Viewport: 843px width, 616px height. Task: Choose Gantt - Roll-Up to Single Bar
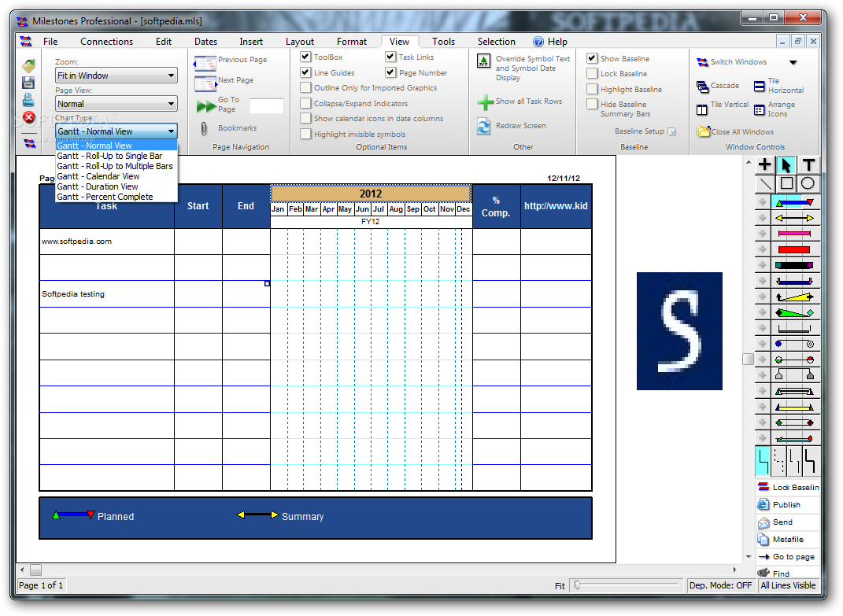116,156
